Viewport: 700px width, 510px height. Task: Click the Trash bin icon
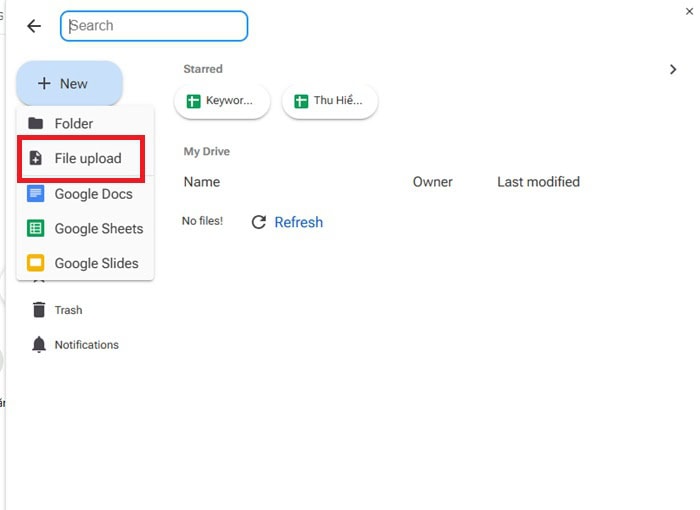39,309
